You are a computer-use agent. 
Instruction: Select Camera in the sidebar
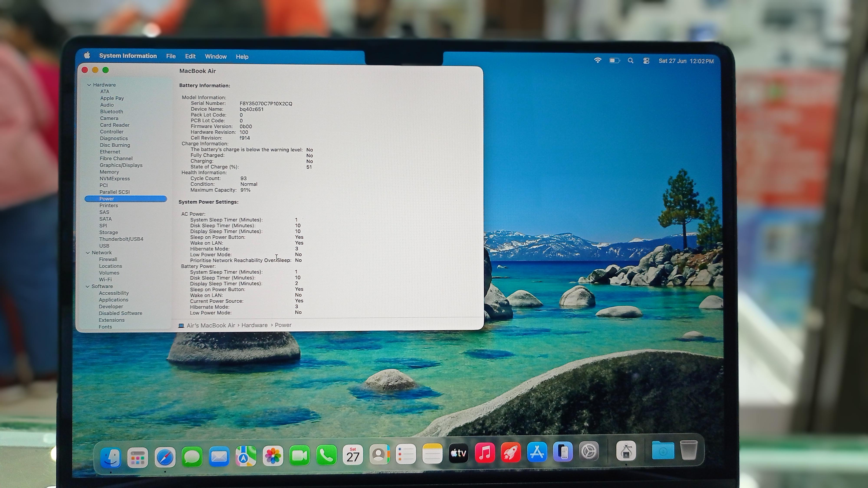(109, 118)
